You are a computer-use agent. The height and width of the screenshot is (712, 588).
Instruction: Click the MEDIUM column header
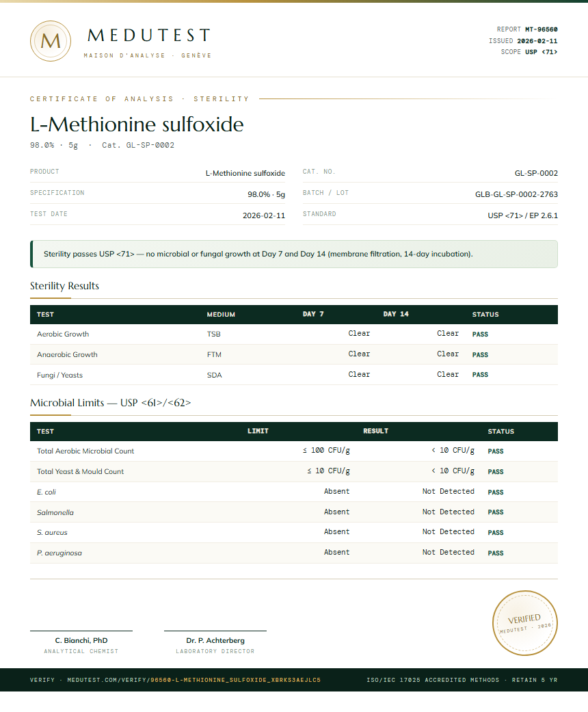[x=221, y=314]
